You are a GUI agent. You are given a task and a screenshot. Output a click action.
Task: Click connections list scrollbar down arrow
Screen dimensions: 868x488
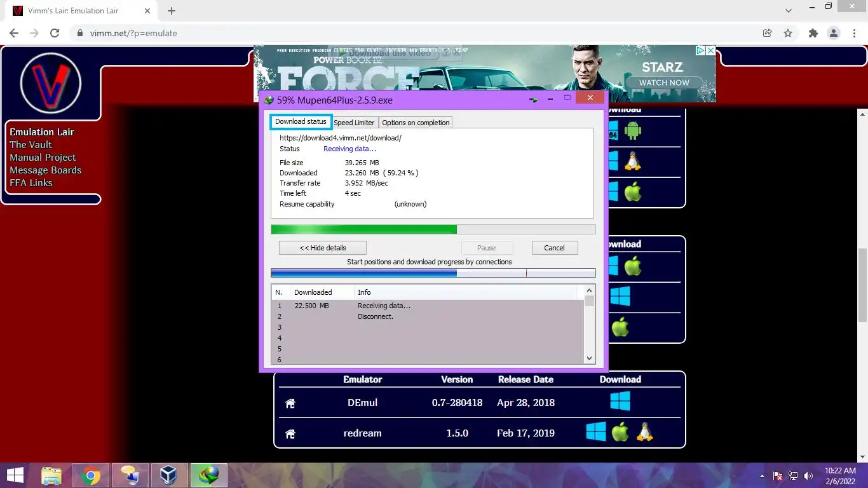pos(589,358)
